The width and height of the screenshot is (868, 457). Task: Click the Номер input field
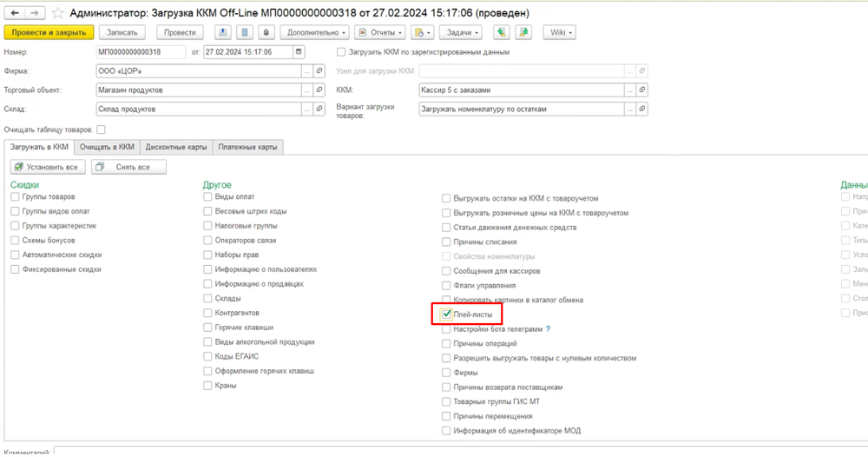tap(141, 52)
